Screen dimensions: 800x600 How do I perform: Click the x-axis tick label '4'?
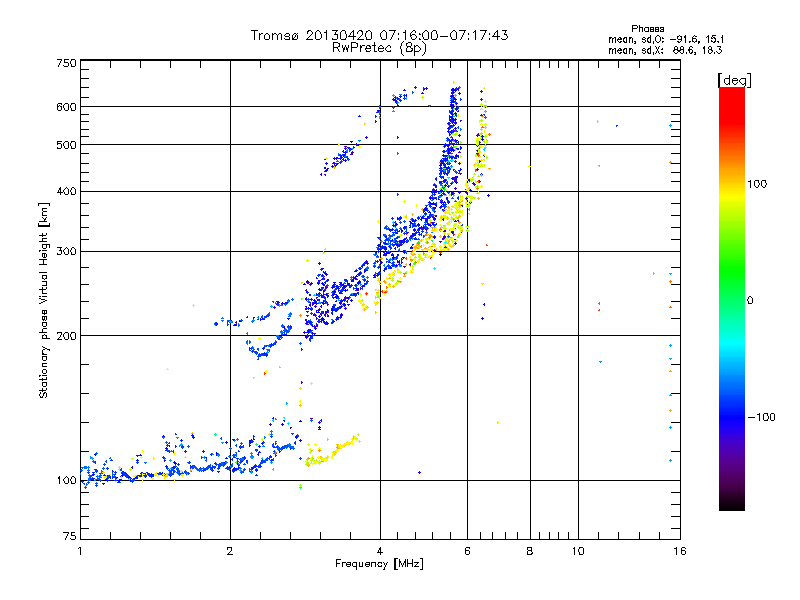tap(380, 551)
